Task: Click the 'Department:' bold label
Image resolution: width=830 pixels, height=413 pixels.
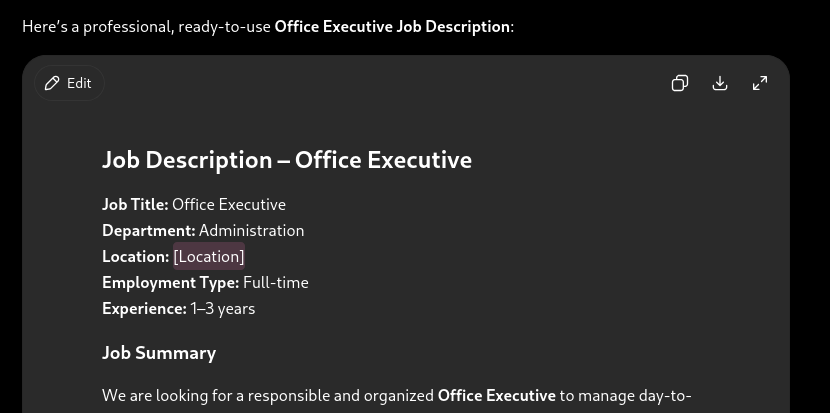Action: click(149, 230)
